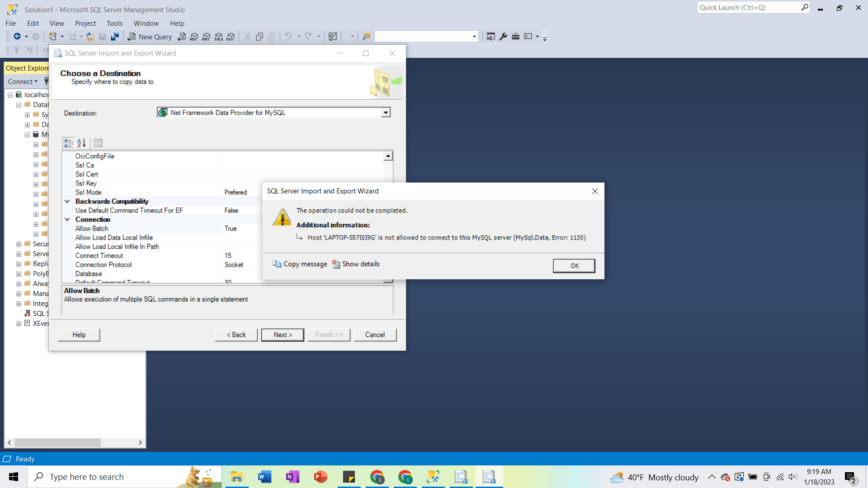Click the Categorized view icon in property grid
This screenshot has width=868, height=488.
[69, 143]
